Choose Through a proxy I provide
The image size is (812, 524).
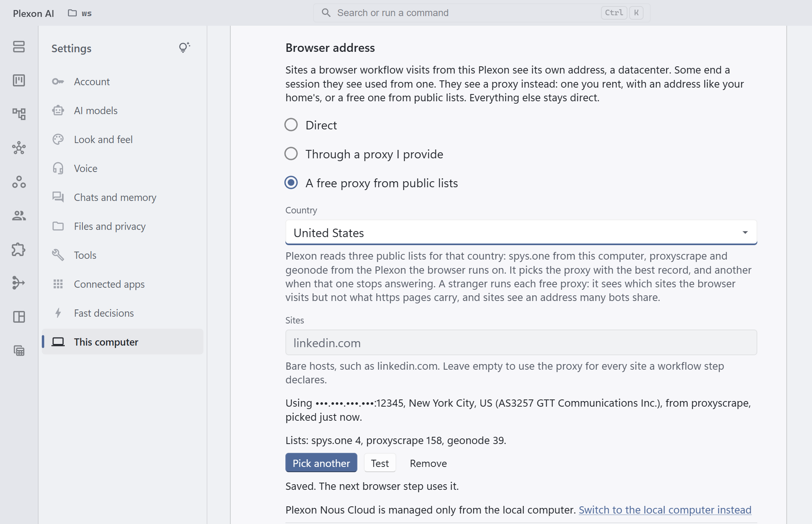tap(291, 154)
